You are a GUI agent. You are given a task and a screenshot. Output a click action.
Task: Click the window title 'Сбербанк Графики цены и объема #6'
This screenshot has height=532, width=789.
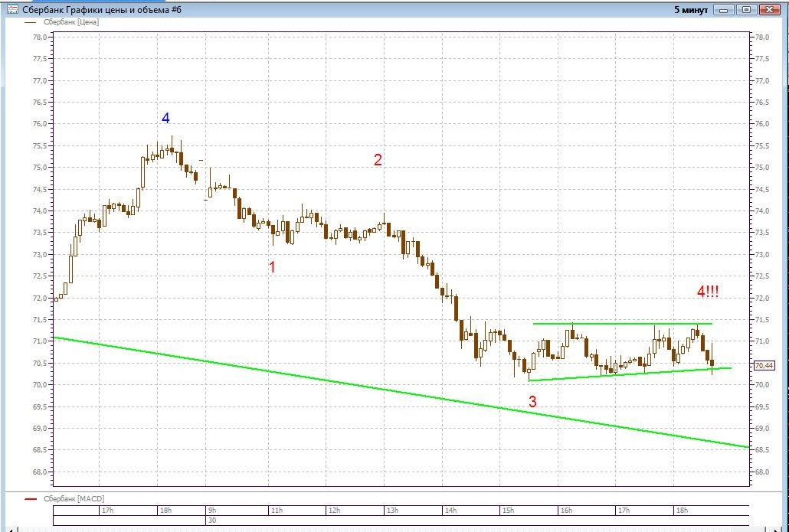click(102, 9)
